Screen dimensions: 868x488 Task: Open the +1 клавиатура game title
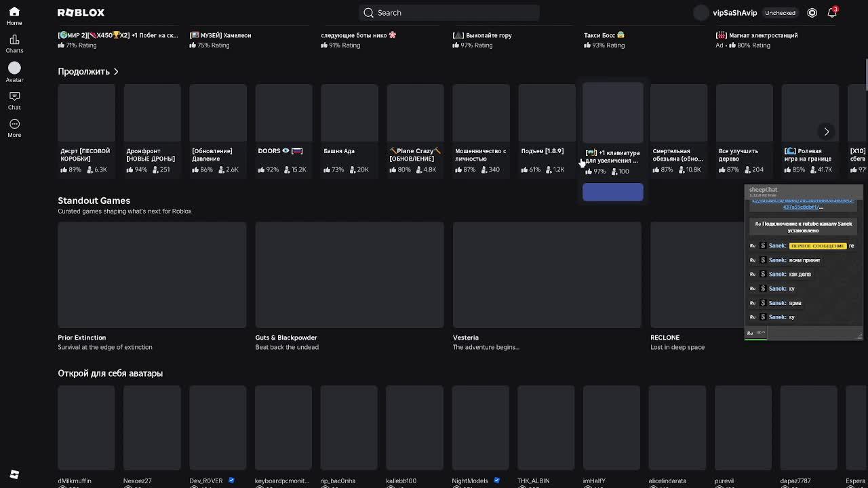612,157
